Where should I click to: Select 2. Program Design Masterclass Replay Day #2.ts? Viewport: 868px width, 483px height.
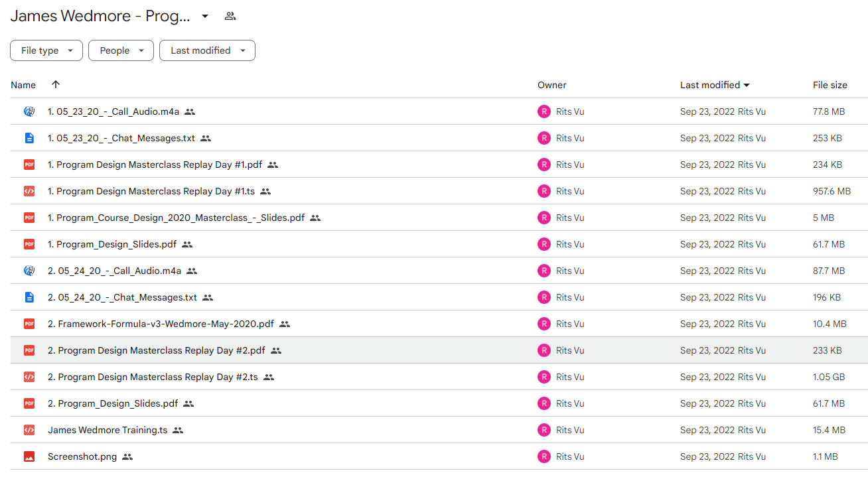pos(153,377)
